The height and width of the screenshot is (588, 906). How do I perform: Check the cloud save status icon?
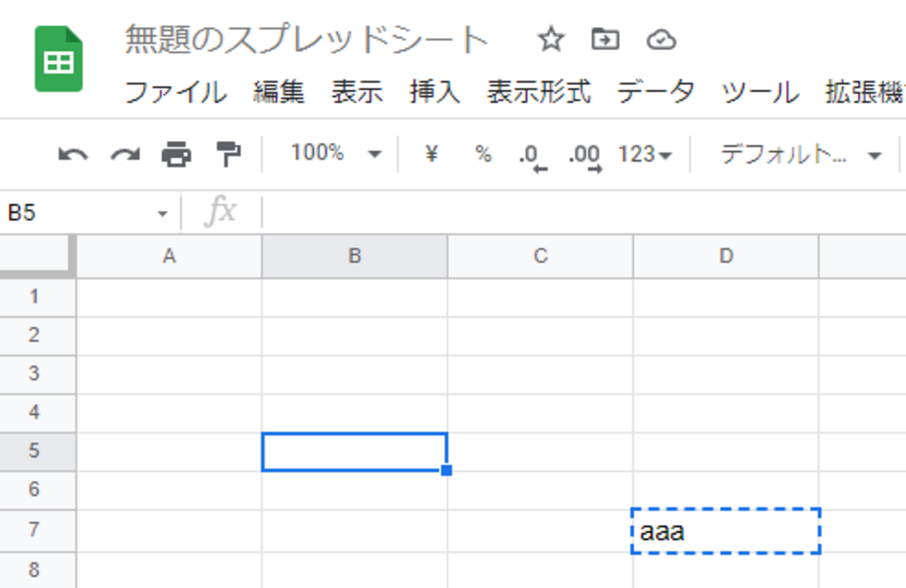661,40
